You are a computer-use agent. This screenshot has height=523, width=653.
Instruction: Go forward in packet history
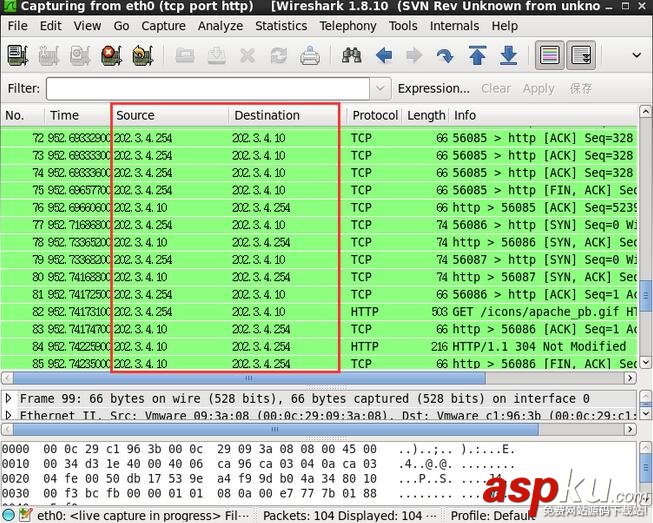(x=414, y=55)
